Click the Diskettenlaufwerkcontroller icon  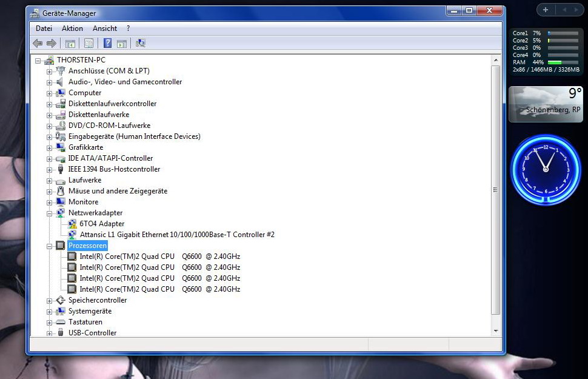(x=61, y=104)
